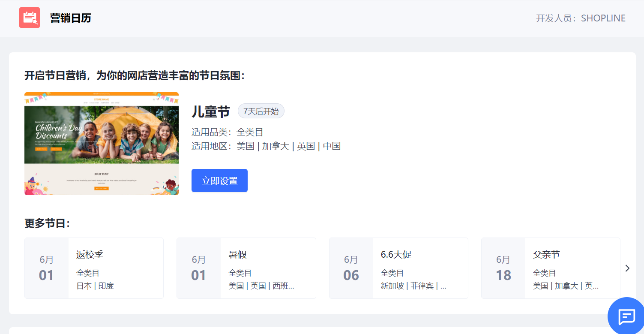Click the 7天后开始 badge

pyautogui.click(x=261, y=111)
